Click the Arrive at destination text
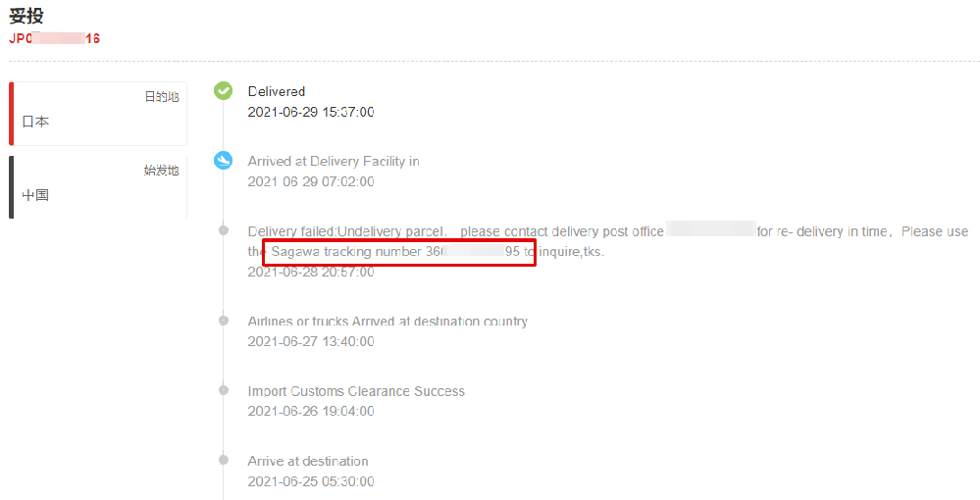This screenshot has width=980, height=500. tap(308, 461)
